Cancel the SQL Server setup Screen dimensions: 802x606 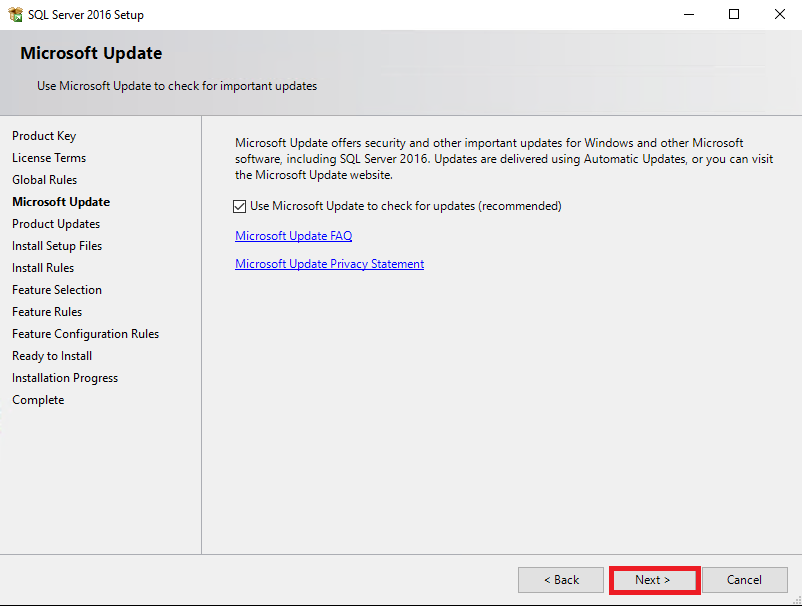click(x=744, y=580)
